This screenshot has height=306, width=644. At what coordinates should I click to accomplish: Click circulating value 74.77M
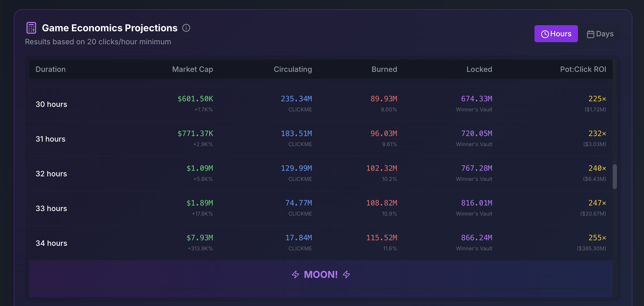tap(299, 203)
